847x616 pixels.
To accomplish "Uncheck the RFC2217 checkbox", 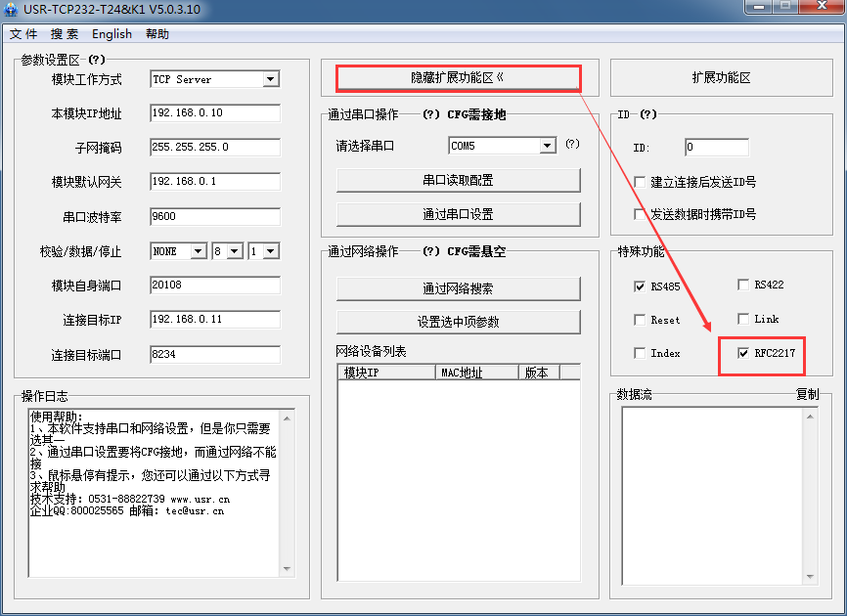I will [x=743, y=353].
